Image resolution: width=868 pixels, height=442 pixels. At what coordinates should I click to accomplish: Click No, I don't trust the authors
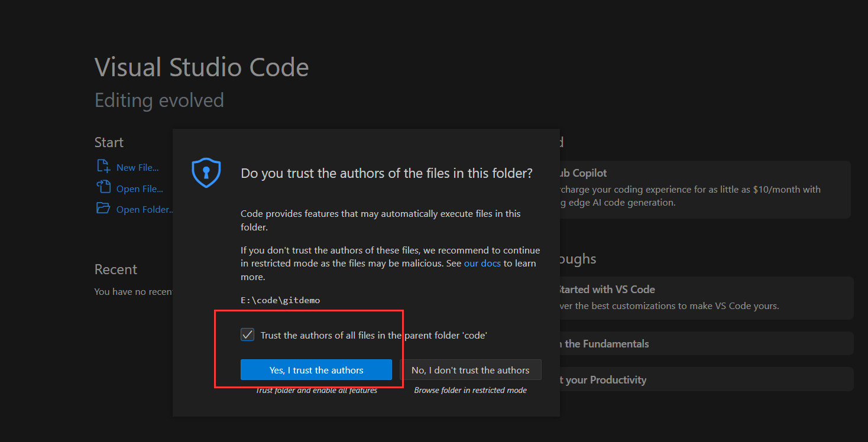click(x=471, y=370)
